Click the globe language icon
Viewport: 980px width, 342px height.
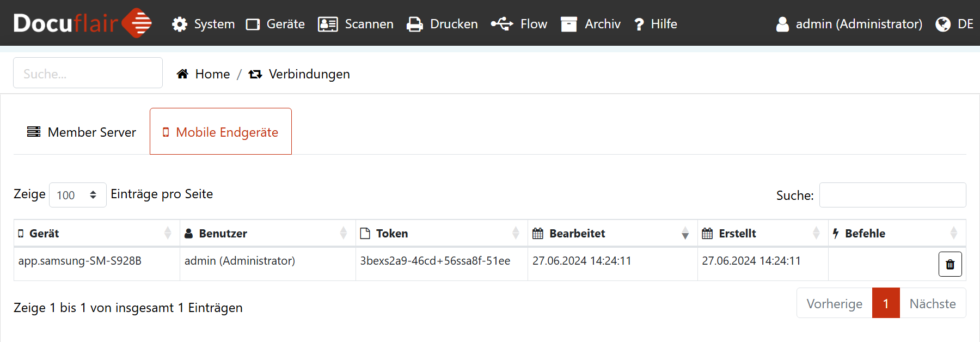point(943,24)
